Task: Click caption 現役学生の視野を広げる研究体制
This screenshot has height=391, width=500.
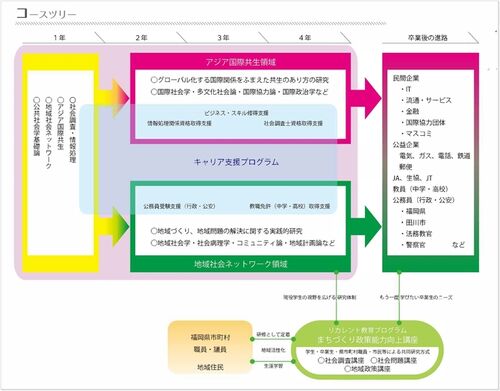Action: coord(319,297)
